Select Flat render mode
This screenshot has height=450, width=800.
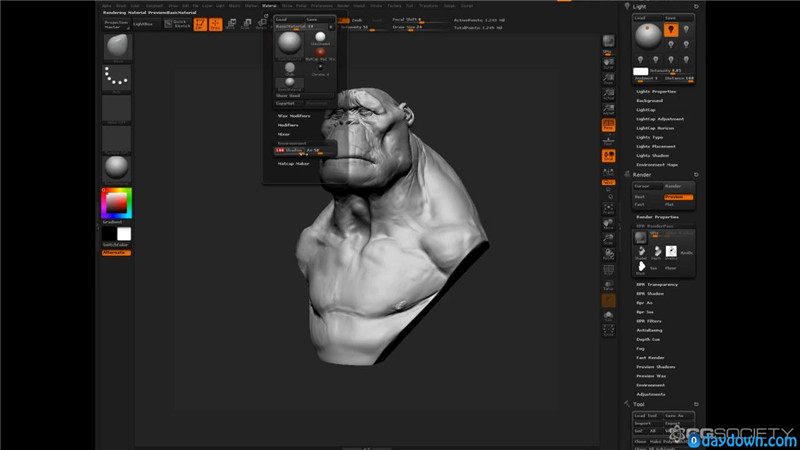tap(678, 205)
